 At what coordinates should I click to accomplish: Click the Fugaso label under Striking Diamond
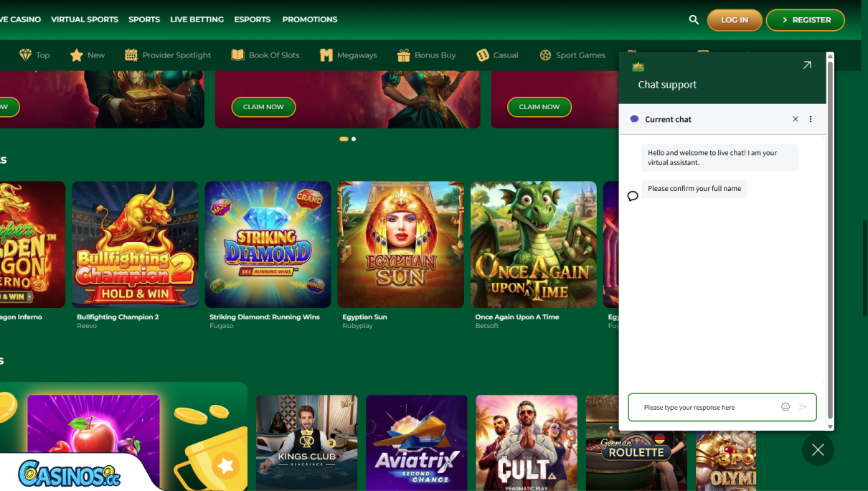[222, 326]
